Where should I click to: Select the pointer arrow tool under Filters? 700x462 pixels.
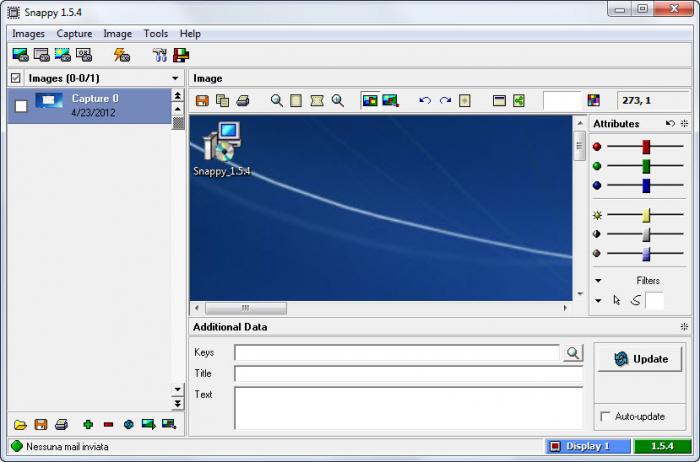coord(617,300)
